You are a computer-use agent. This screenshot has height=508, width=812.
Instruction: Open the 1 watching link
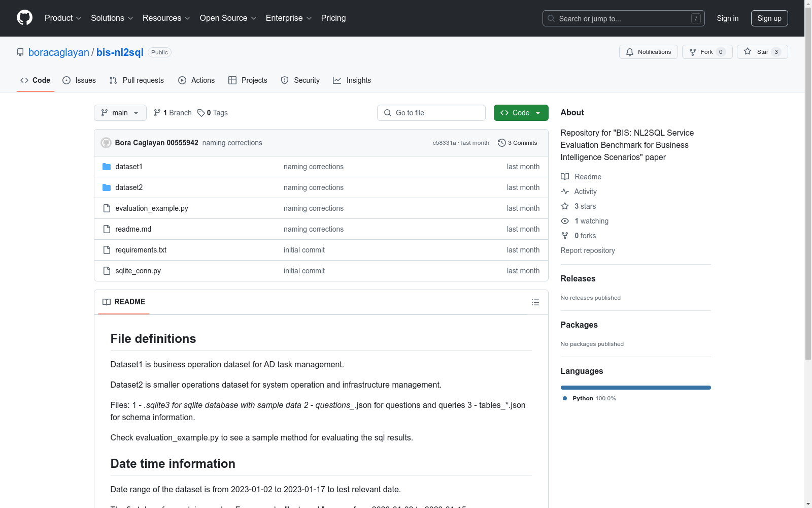click(x=591, y=221)
